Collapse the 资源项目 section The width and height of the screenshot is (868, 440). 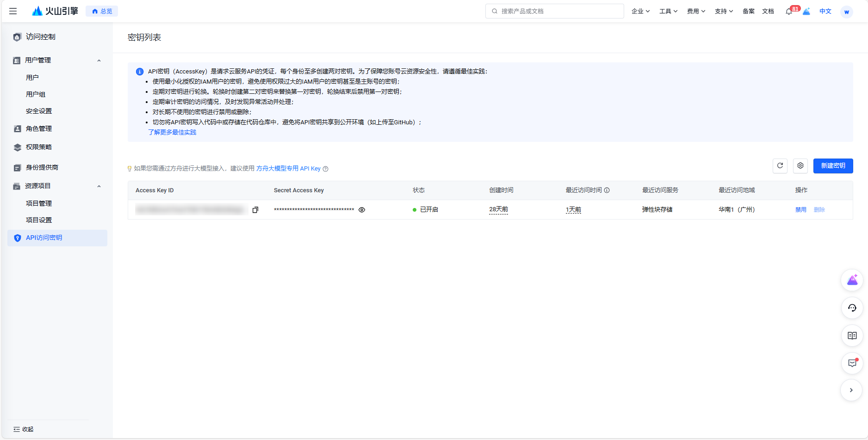99,186
